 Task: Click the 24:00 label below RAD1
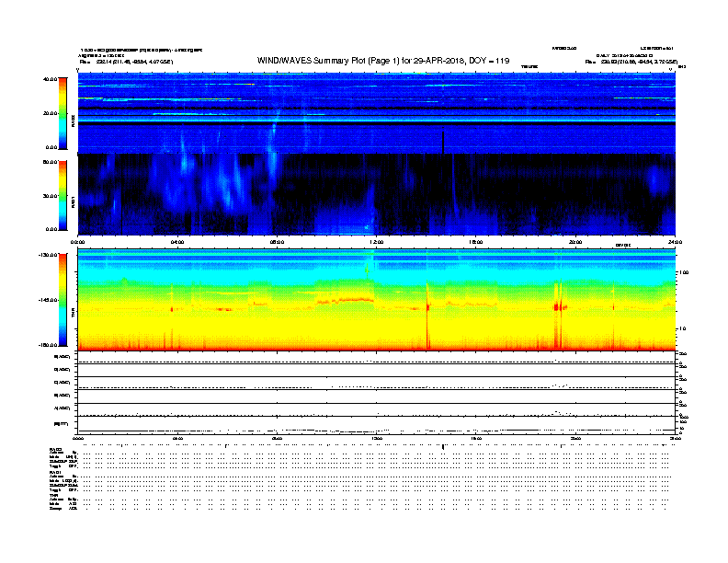click(x=675, y=242)
